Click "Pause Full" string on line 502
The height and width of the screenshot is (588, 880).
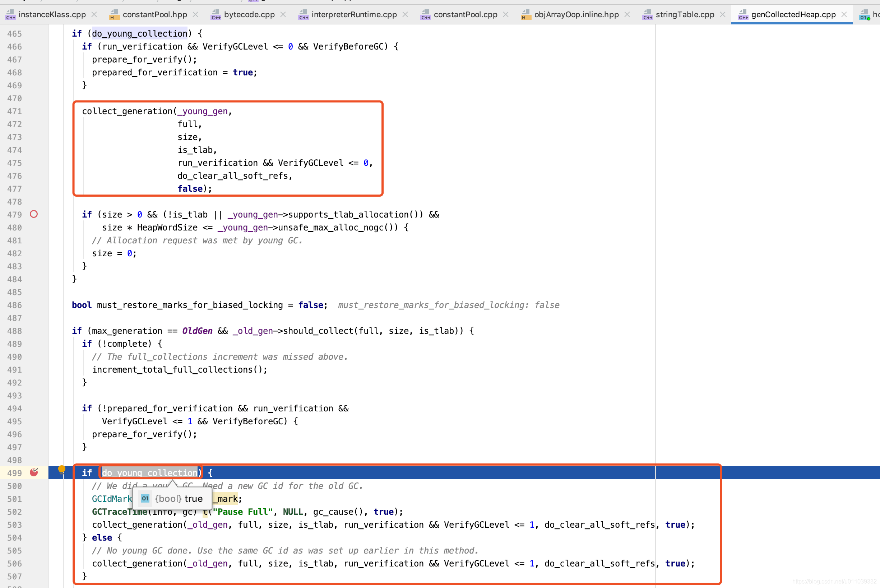click(x=243, y=512)
